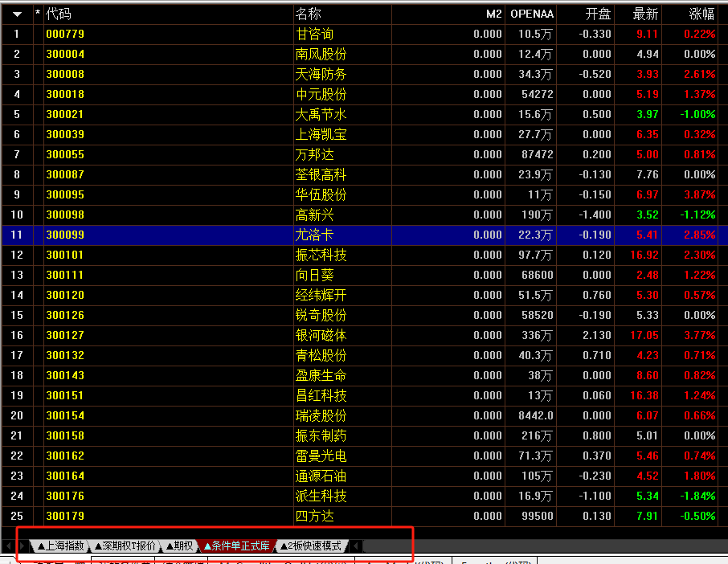The height and width of the screenshot is (564, 728).
Task: Select stock name 荃银高科
Action: click(321, 174)
